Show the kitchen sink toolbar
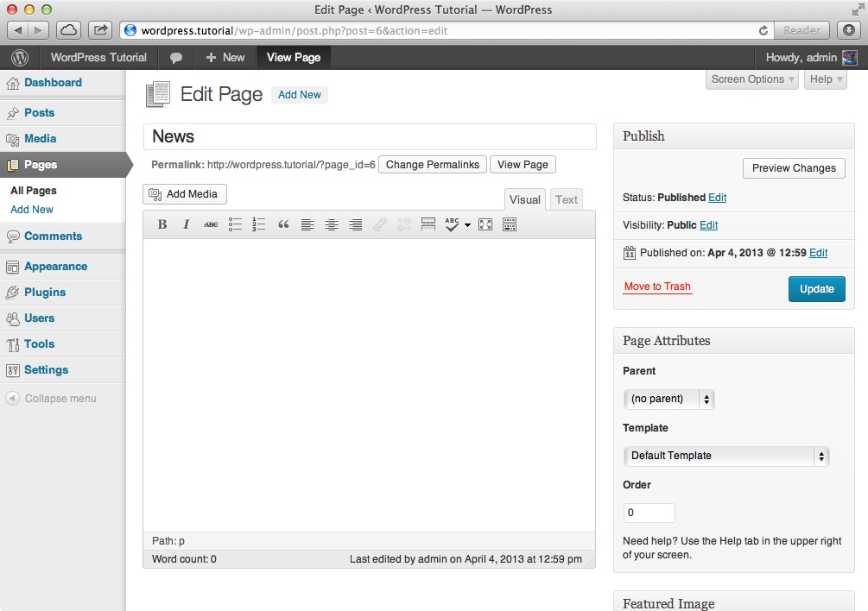Screen dimensions: 868x611 [x=510, y=224]
